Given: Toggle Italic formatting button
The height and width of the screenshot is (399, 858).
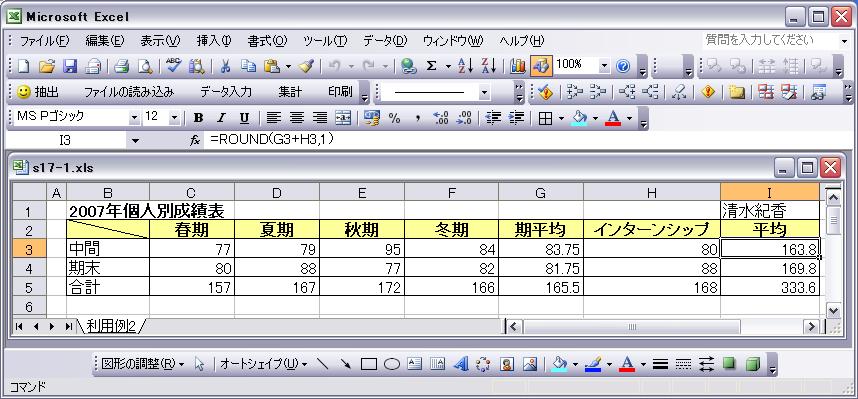Looking at the screenshot, I should click(x=221, y=118).
